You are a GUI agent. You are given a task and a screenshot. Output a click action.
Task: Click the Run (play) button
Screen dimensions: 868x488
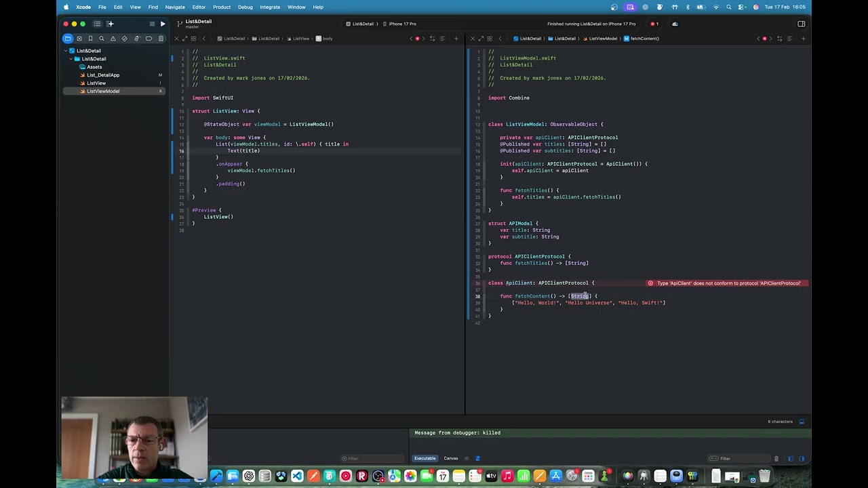pos(163,24)
